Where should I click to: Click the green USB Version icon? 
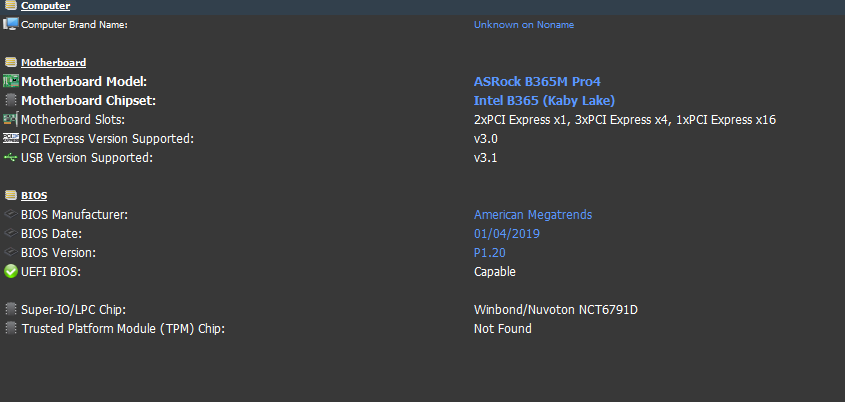[x=10, y=157]
